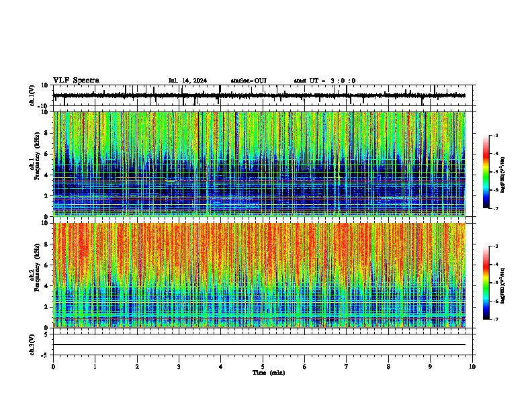Click time axis tick label "3"

coord(179,367)
